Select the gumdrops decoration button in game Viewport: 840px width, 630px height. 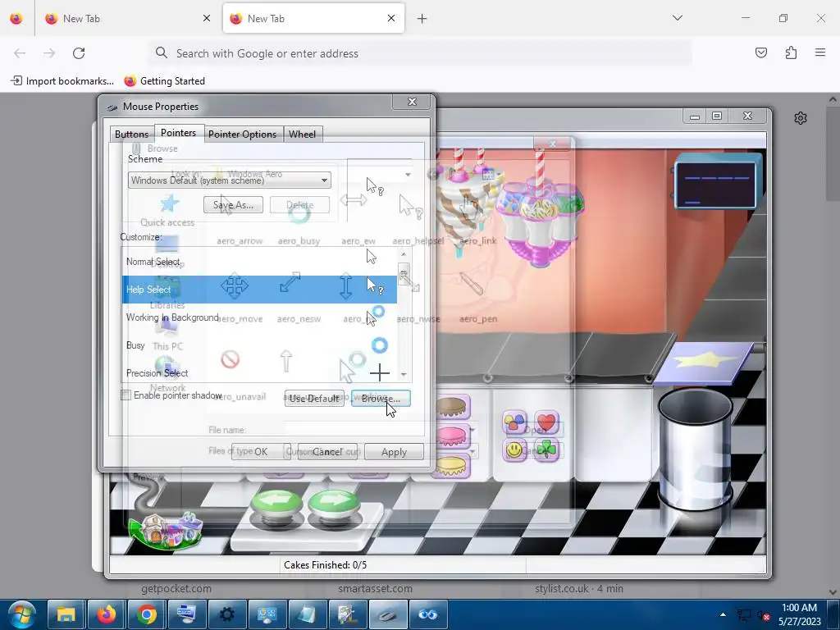click(x=515, y=422)
